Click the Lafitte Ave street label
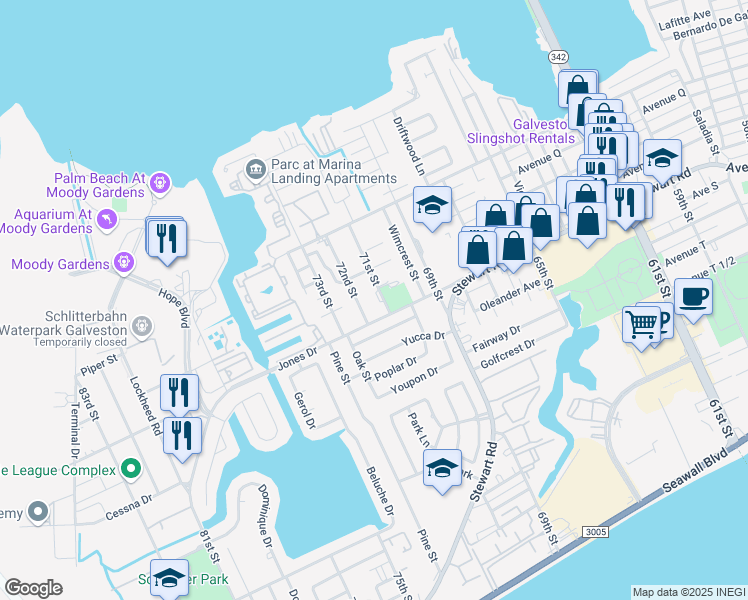The height and width of the screenshot is (600, 748). click(x=685, y=21)
